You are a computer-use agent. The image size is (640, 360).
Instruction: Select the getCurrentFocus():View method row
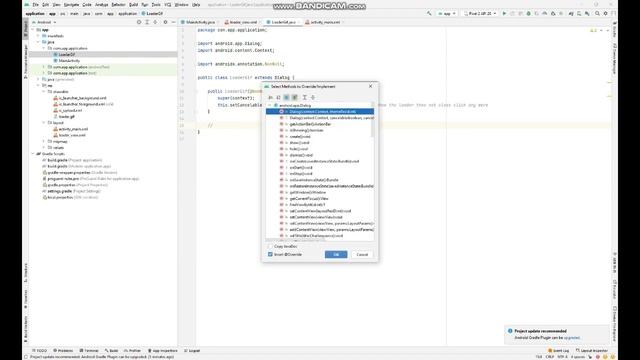pyautogui.click(x=320, y=198)
